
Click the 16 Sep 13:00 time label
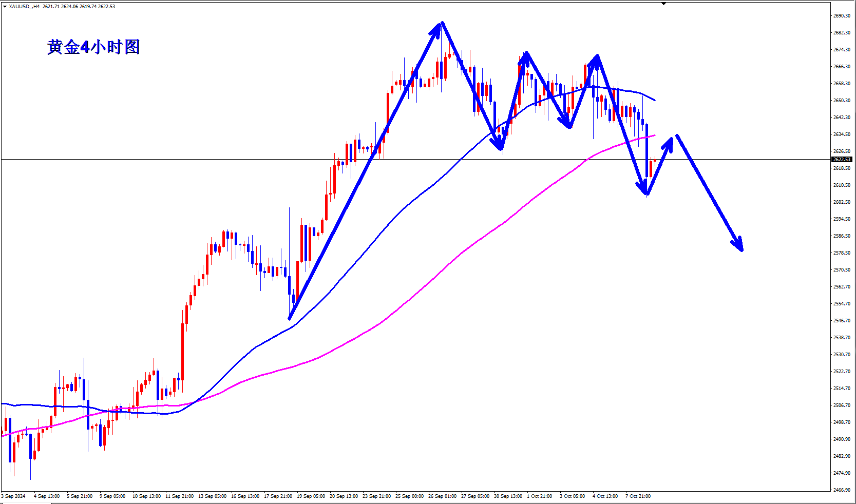pyautogui.click(x=245, y=496)
